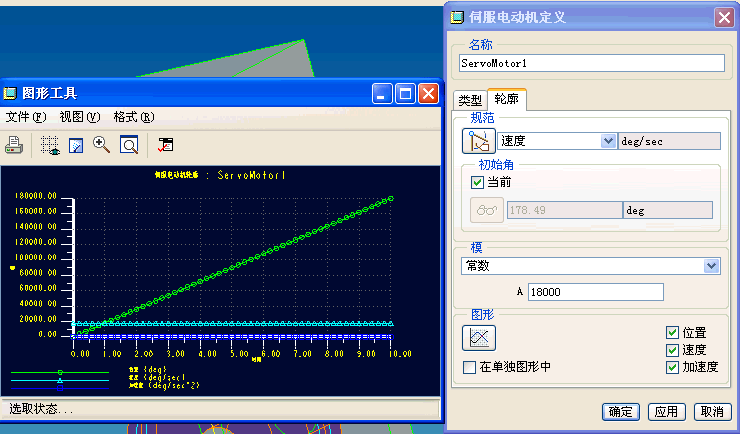Select the 轮廓 tab
This screenshot has height=434, width=740.
pos(506,99)
